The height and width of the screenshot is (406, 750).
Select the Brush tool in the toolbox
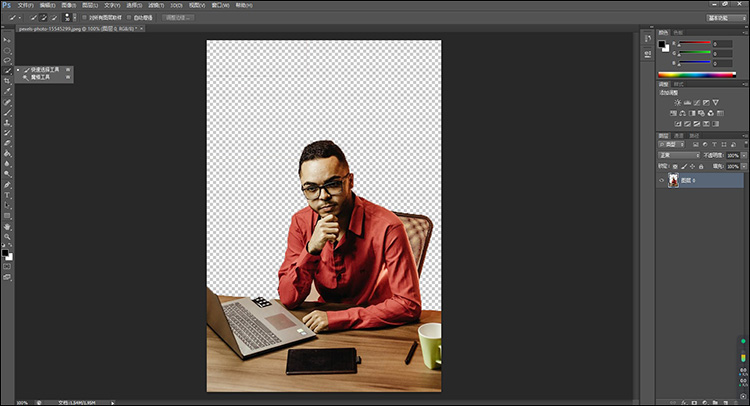(7, 112)
